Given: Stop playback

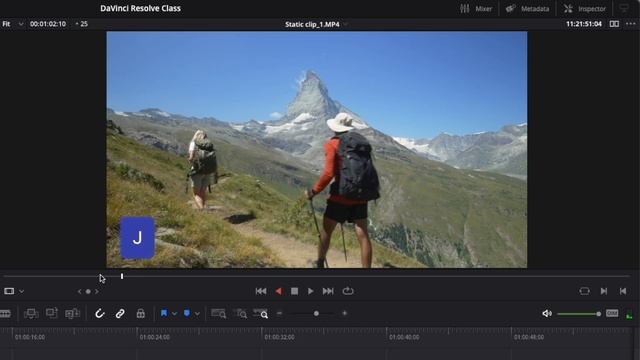Looking at the screenshot, I should click(x=294, y=291).
